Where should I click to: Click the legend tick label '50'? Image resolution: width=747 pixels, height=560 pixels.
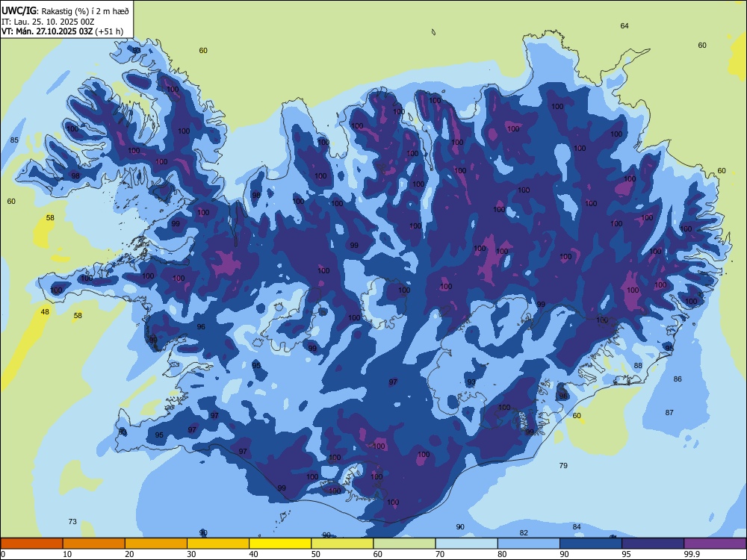pos(315,554)
